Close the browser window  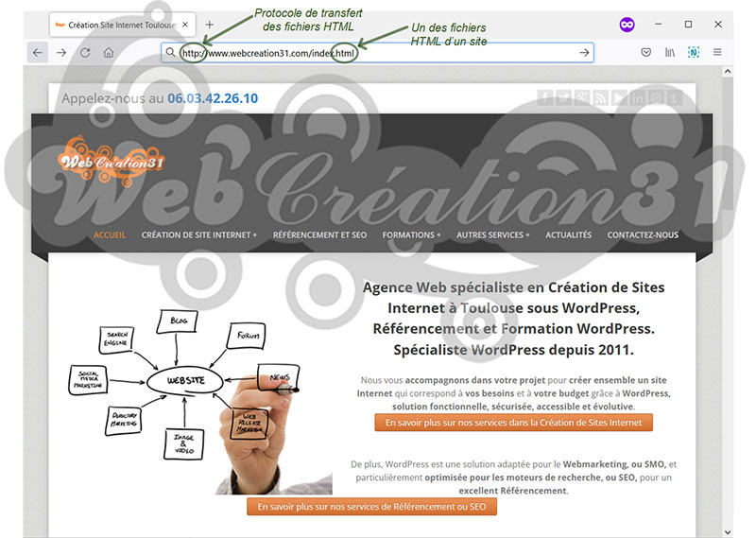pyautogui.click(x=718, y=25)
